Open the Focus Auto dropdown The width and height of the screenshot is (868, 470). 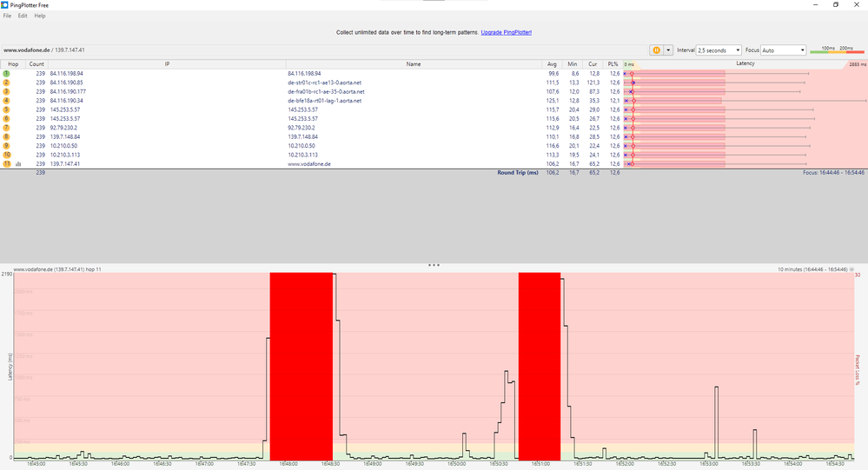784,50
